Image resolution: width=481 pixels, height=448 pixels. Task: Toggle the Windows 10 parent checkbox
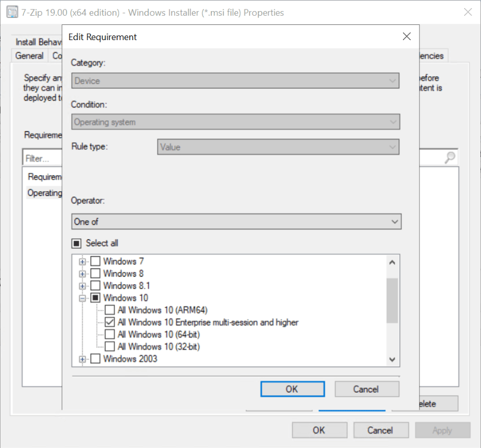(95, 298)
